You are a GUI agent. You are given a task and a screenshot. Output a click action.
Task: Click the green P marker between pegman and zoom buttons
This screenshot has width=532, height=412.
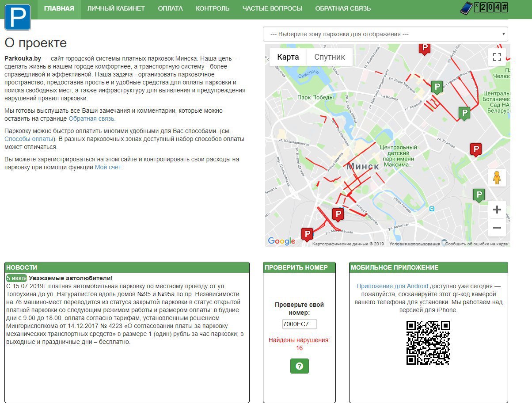click(x=479, y=195)
